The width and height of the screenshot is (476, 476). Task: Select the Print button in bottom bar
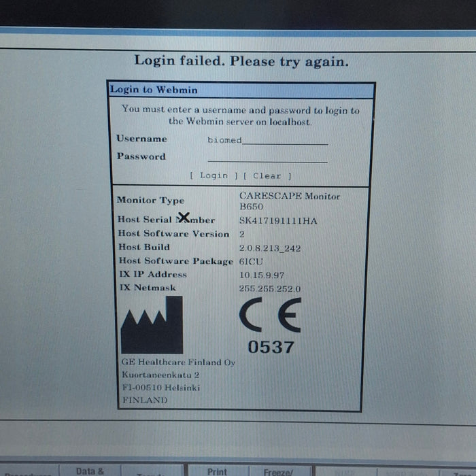tap(217, 471)
